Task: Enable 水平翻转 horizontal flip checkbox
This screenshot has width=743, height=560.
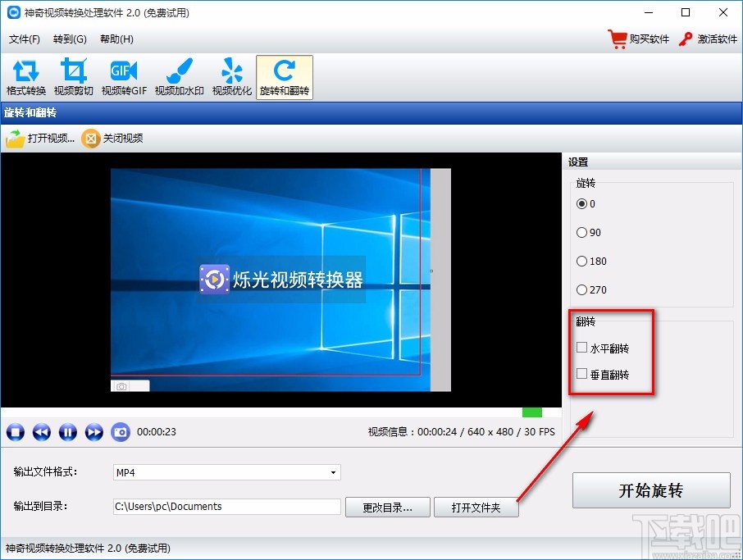Action: pos(582,348)
